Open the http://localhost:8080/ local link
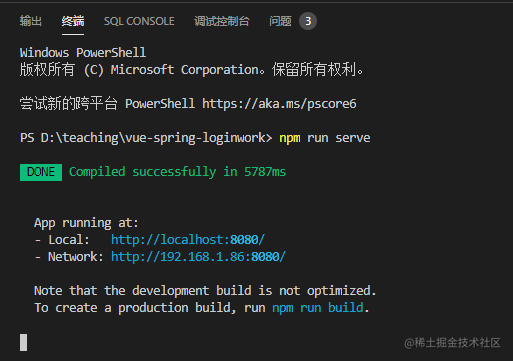The width and height of the screenshot is (513, 361). (188, 240)
